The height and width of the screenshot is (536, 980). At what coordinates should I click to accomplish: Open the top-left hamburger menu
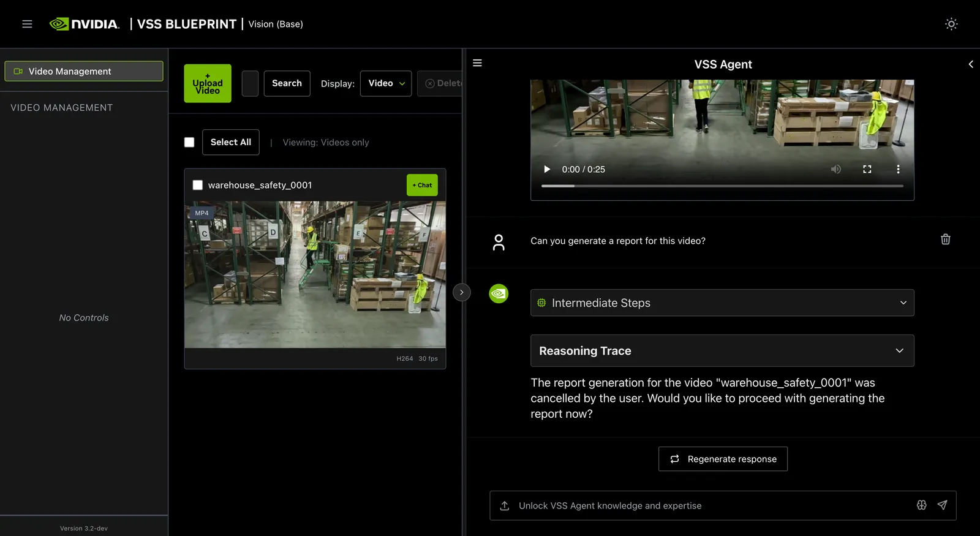coord(27,24)
